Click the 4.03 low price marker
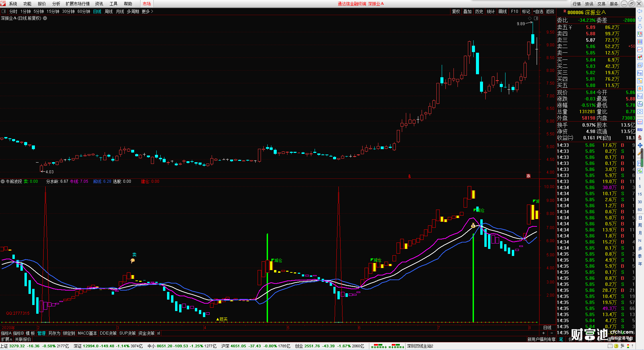This screenshot has width=644, height=350. 49,172
